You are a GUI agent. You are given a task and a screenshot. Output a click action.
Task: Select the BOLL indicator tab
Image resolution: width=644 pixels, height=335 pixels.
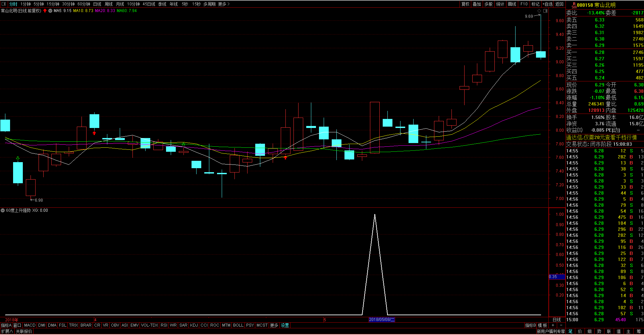238,325
